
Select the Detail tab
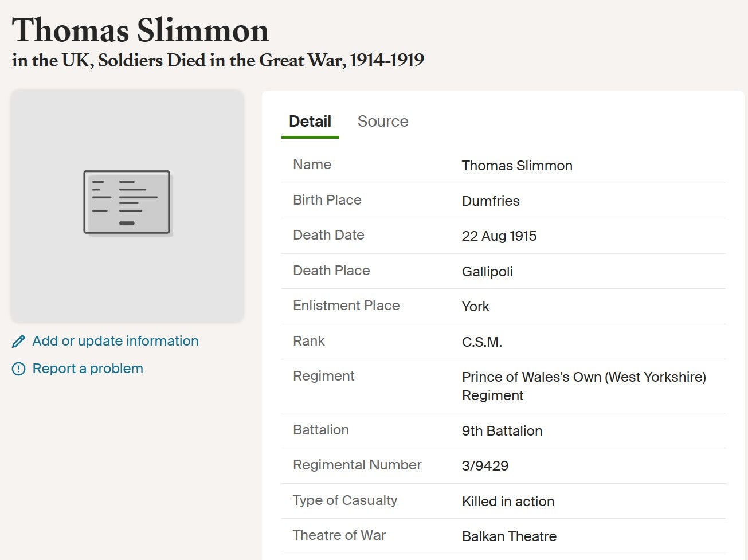coord(310,121)
